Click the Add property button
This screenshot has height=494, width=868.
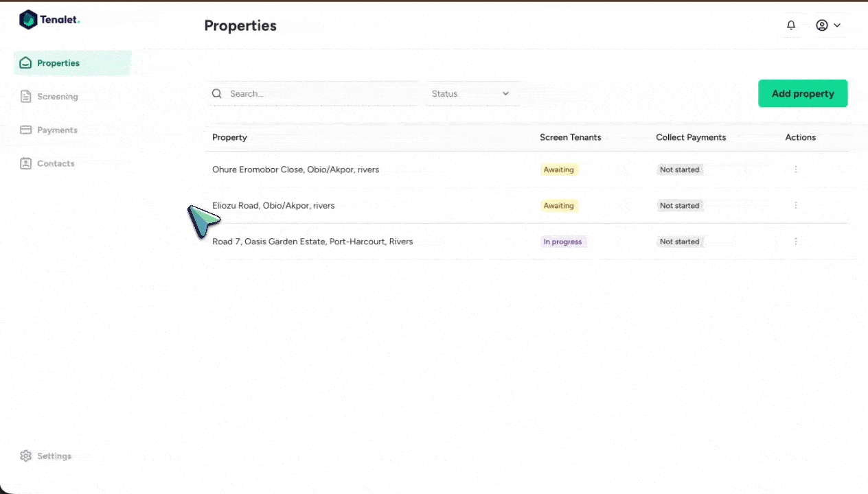803,93
